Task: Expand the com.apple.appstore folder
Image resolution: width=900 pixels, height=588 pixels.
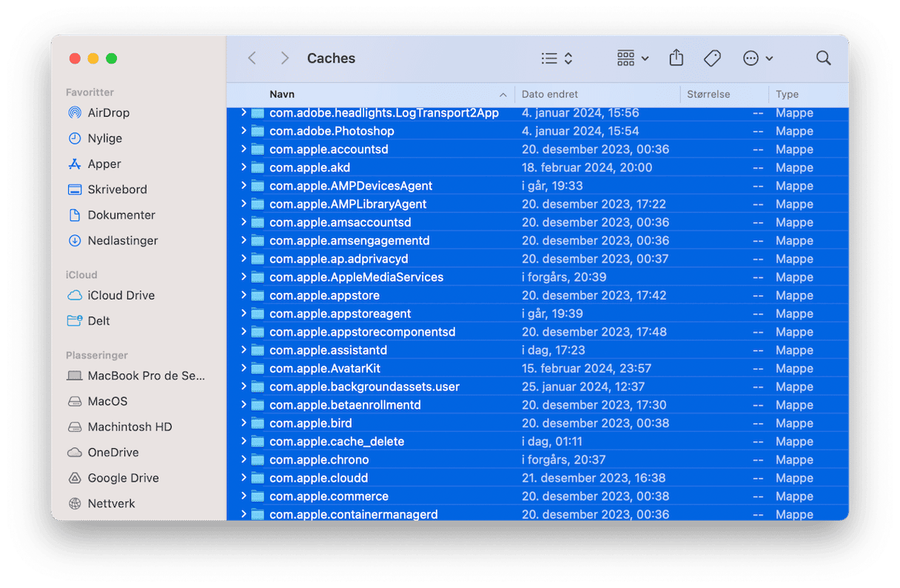Action: tap(244, 295)
